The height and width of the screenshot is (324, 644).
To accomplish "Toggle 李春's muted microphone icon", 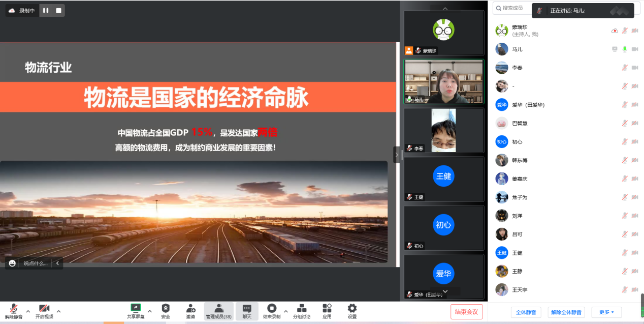I will pos(625,68).
